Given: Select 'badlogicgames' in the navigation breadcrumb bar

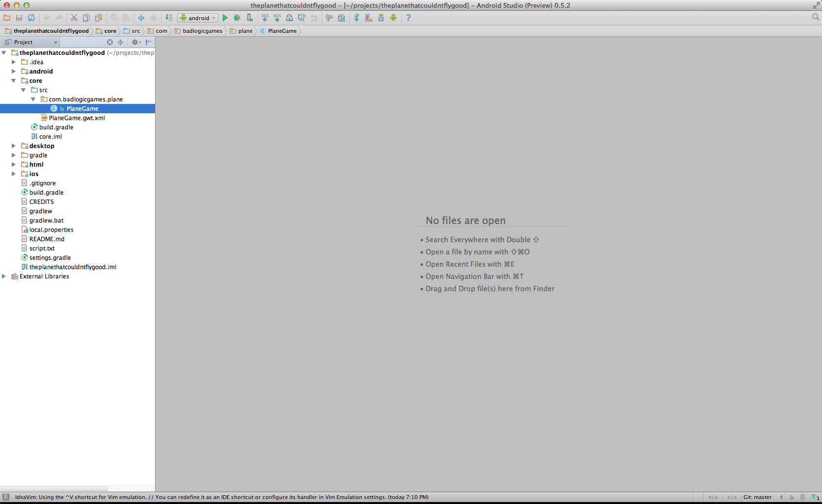Looking at the screenshot, I should click(201, 31).
